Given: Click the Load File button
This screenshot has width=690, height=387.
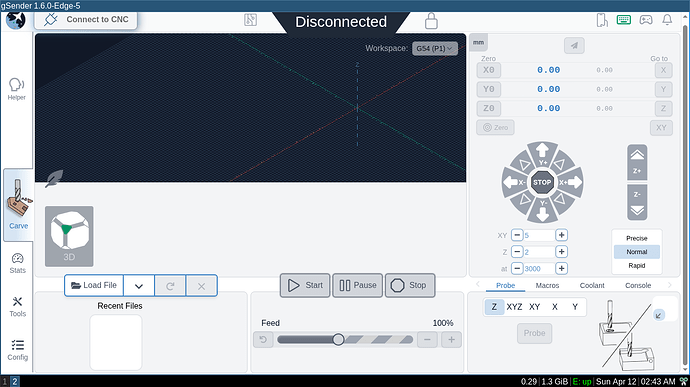Looking at the screenshot, I should pos(94,285).
